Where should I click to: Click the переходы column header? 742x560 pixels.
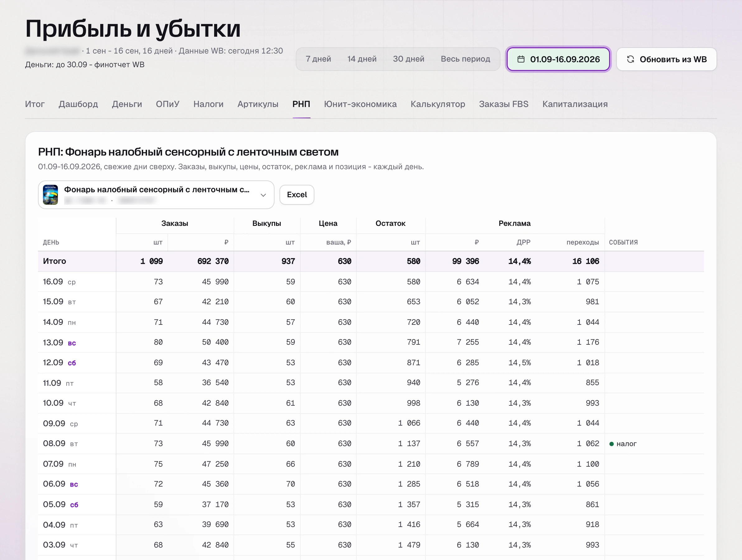click(x=583, y=242)
